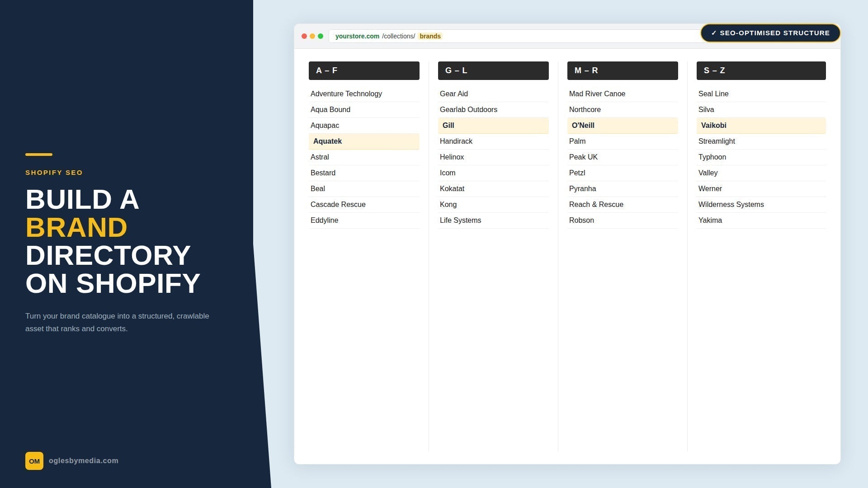868x488 pixels.
Task: Open the Aquapac brand link
Action: (x=364, y=126)
